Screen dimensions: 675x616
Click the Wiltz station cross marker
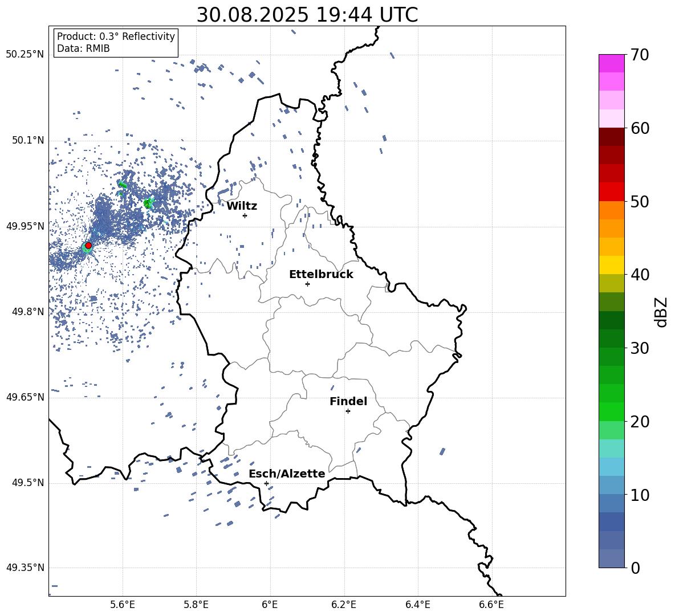(245, 215)
